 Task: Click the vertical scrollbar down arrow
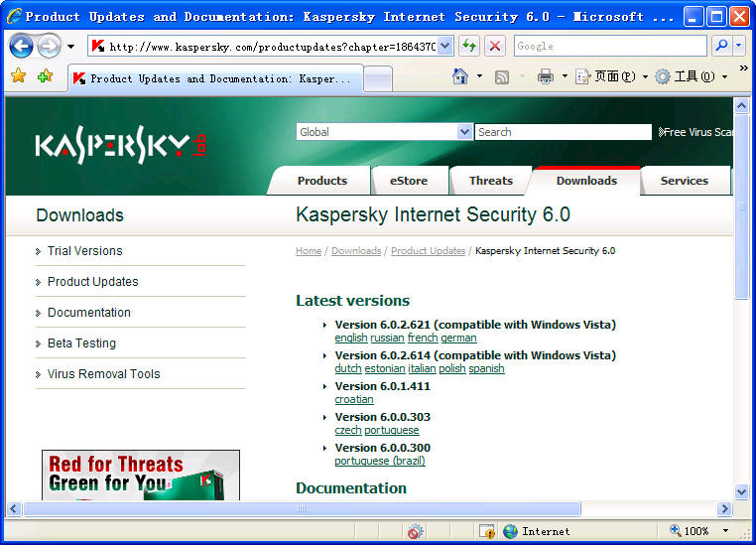[x=741, y=492]
